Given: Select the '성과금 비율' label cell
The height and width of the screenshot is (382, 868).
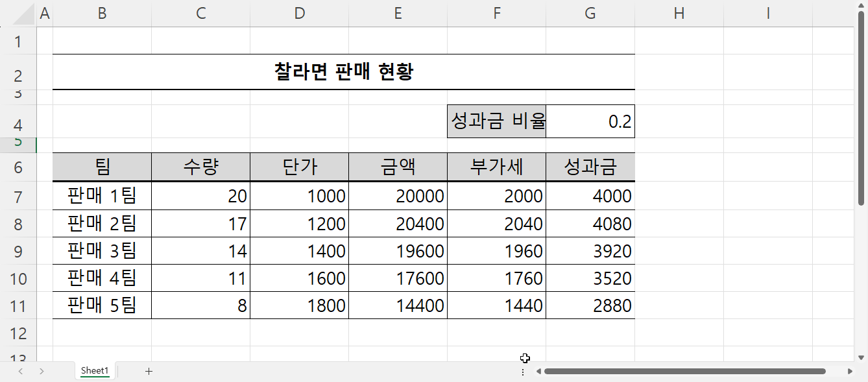Looking at the screenshot, I should pyautogui.click(x=497, y=121).
